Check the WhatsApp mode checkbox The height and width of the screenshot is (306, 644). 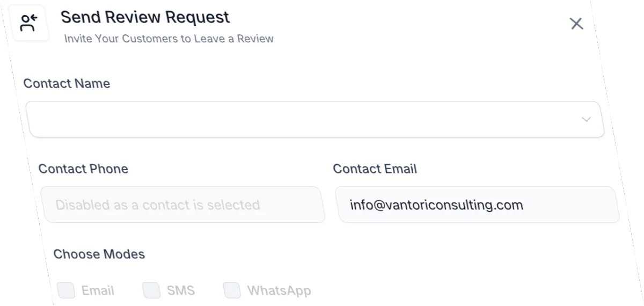(232, 290)
